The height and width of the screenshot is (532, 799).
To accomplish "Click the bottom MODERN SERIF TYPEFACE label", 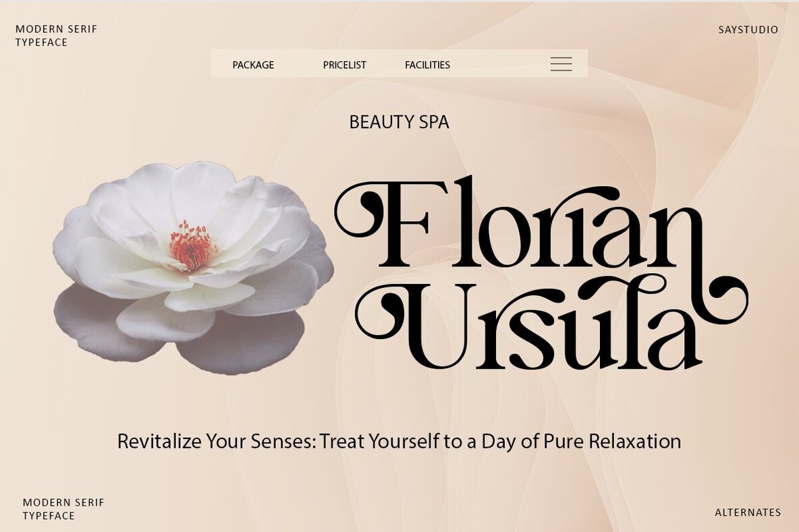I will (x=63, y=509).
